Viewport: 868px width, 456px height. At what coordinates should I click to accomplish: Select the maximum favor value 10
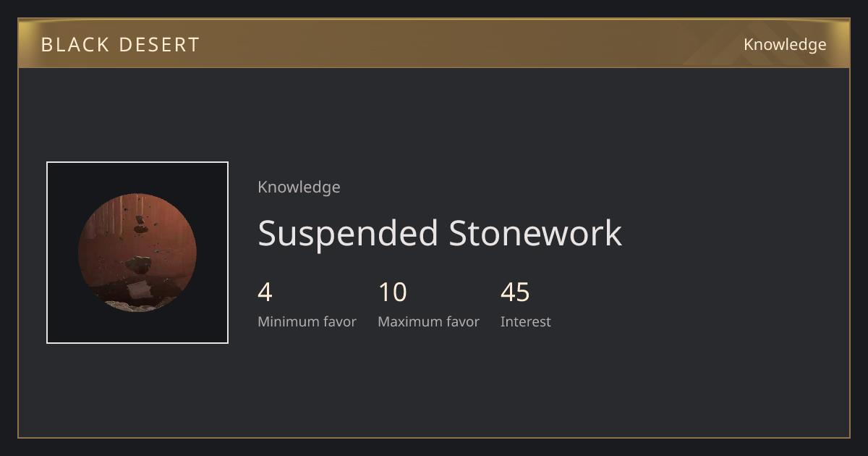click(393, 292)
